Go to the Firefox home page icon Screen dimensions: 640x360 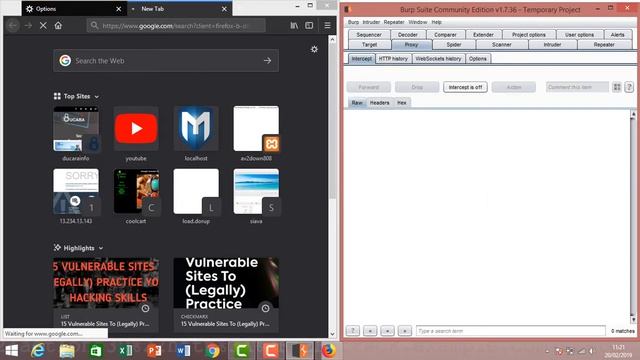[58, 25]
